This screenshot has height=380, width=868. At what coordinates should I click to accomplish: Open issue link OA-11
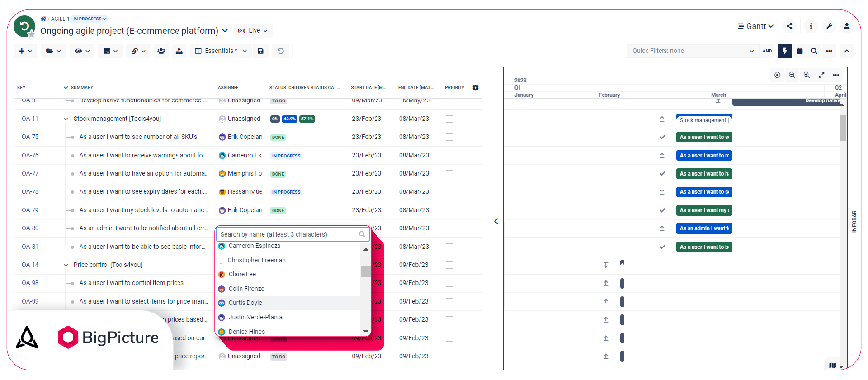[x=30, y=119]
